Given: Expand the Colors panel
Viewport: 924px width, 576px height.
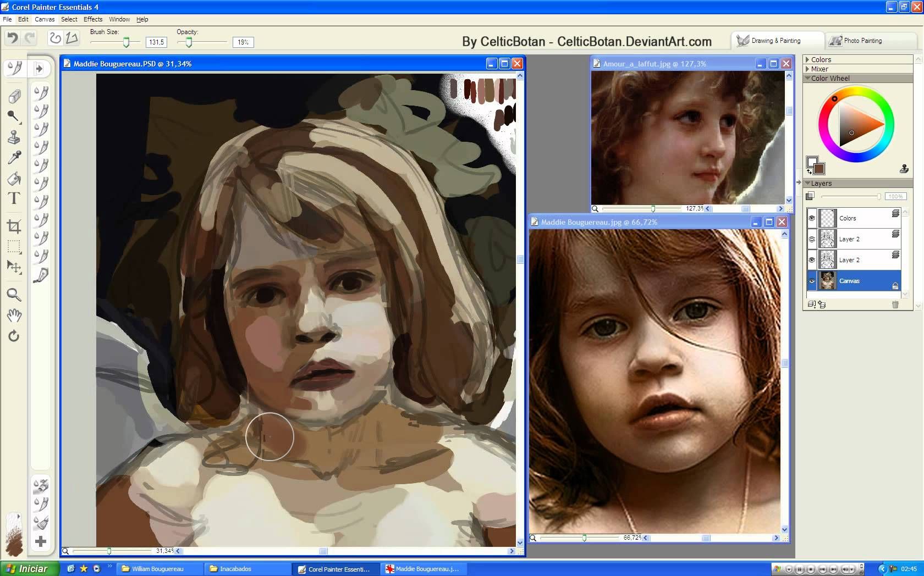Looking at the screenshot, I should (807, 59).
